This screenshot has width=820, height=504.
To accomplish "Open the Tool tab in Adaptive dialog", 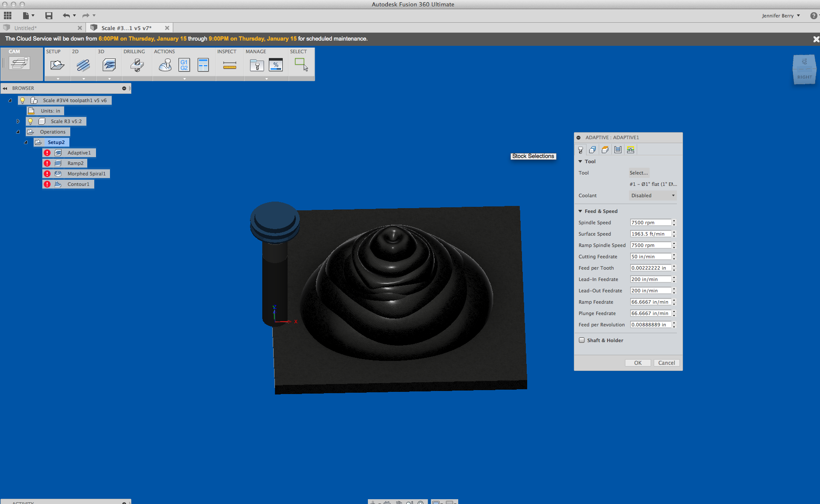I will 580,150.
